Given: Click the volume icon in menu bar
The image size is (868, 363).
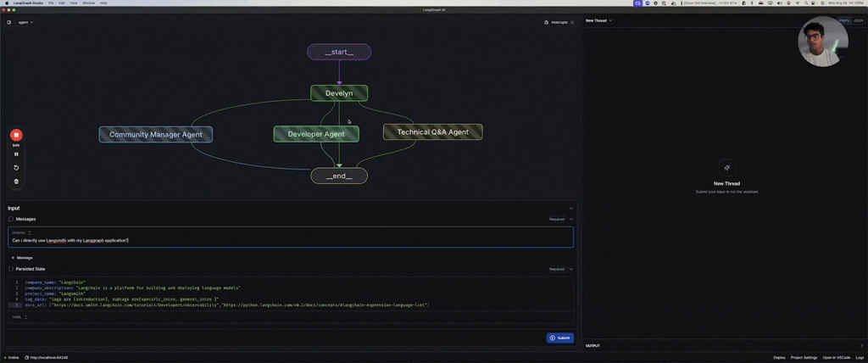Looking at the screenshot, I should (x=780, y=3).
